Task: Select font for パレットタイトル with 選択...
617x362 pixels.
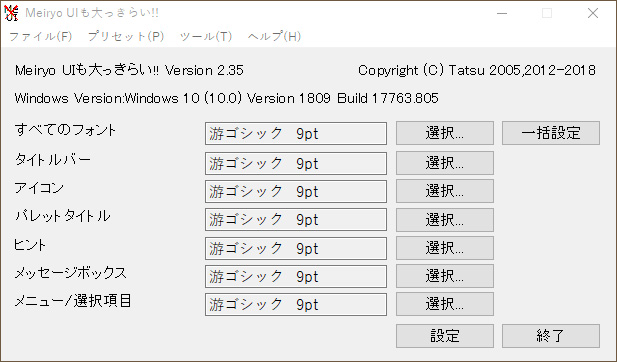Action: pos(445,220)
